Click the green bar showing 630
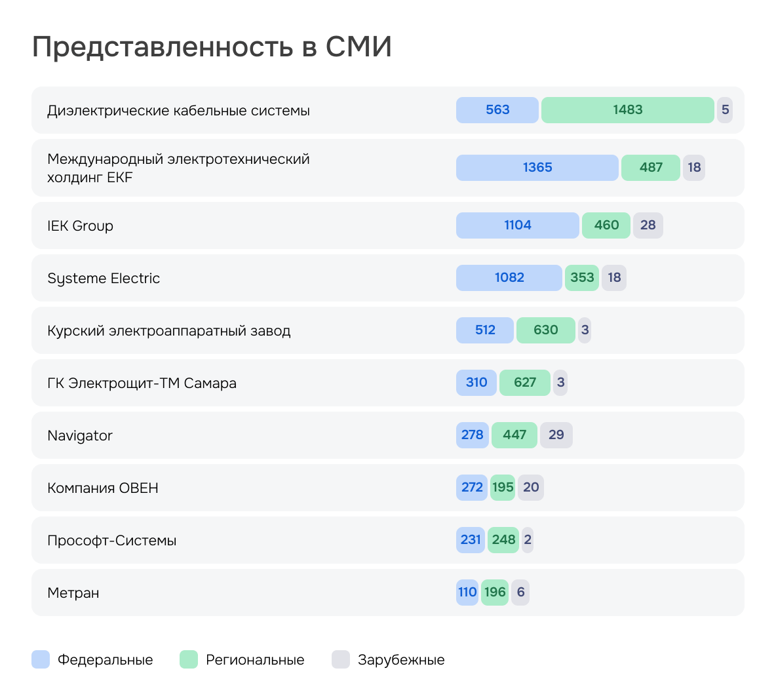 tap(545, 330)
